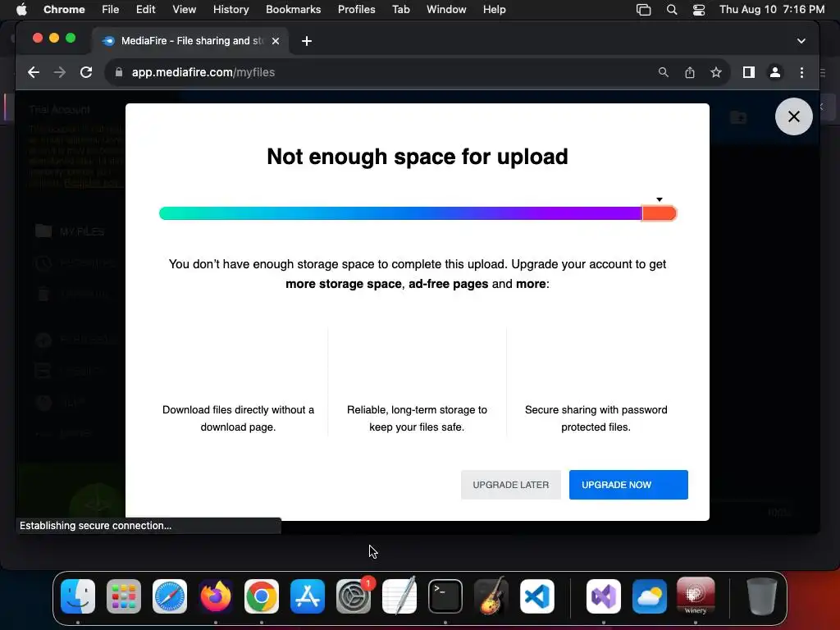Open Visual Studio from the Dock
Image resolution: width=840 pixels, height=630 pixels.
point(603,596)
